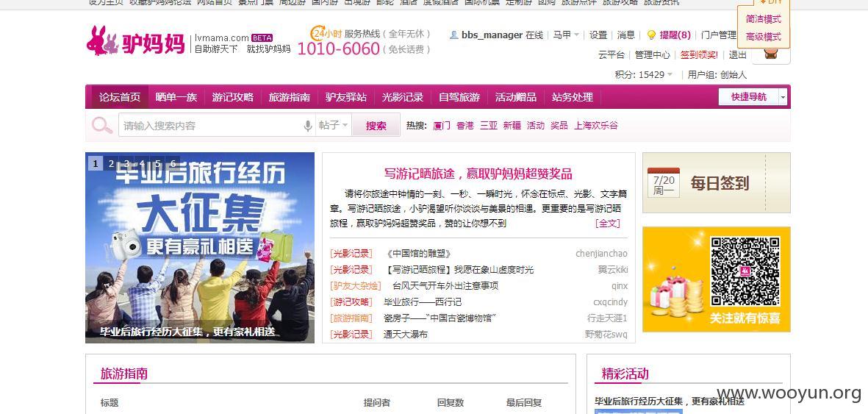
Task: Select hot search term 厦门
Action: coord(442,125)
